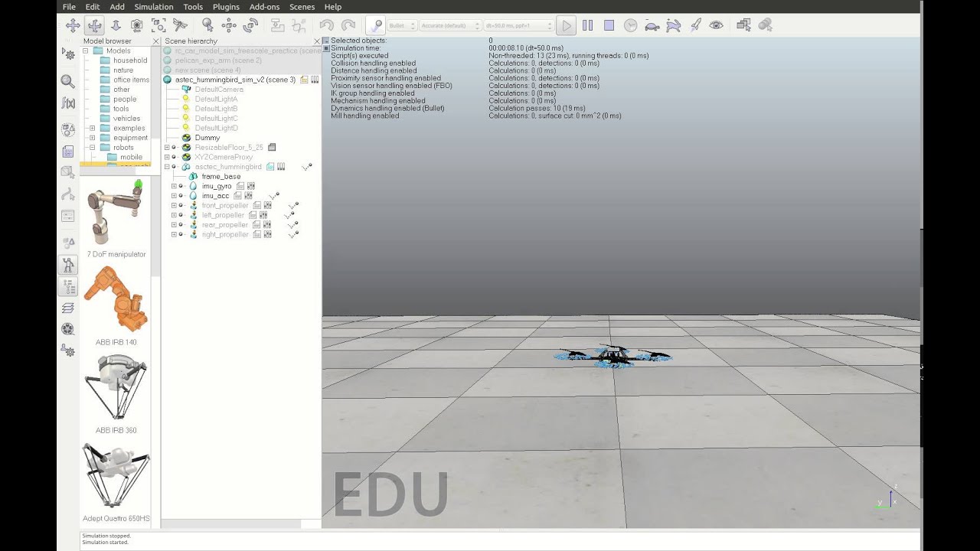Select the household folder

pyautogui.click(x=130, y=60)
